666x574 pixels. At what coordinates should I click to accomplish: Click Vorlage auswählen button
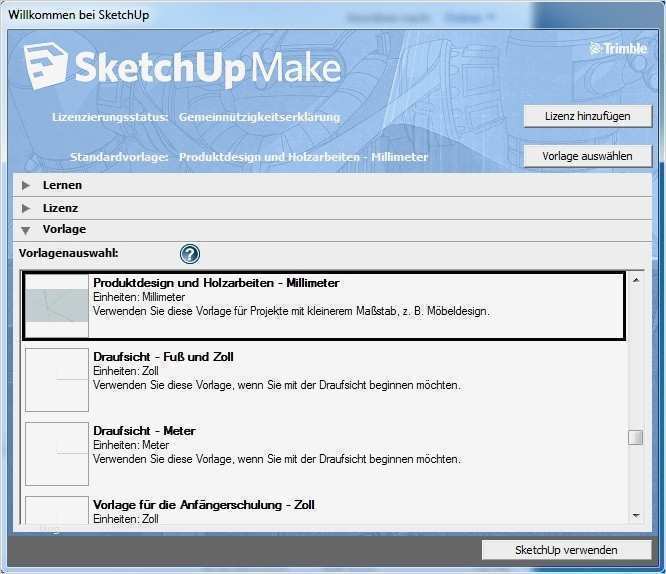[587, 156]
